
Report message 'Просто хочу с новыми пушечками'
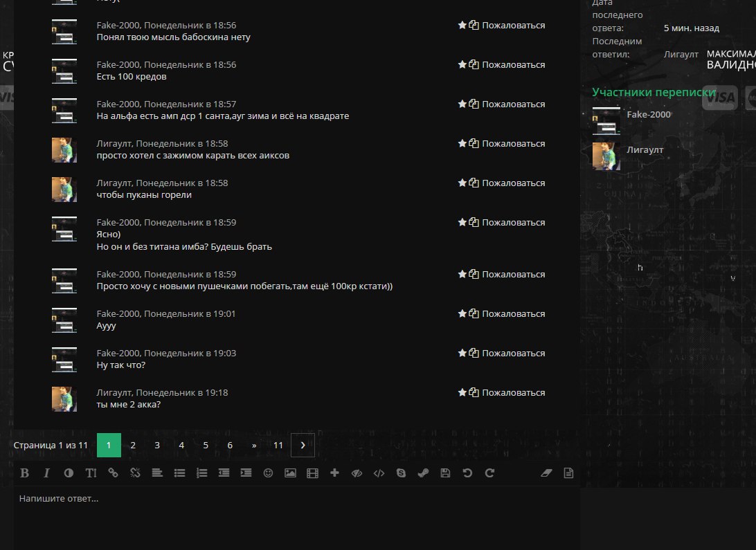(514, 274)
